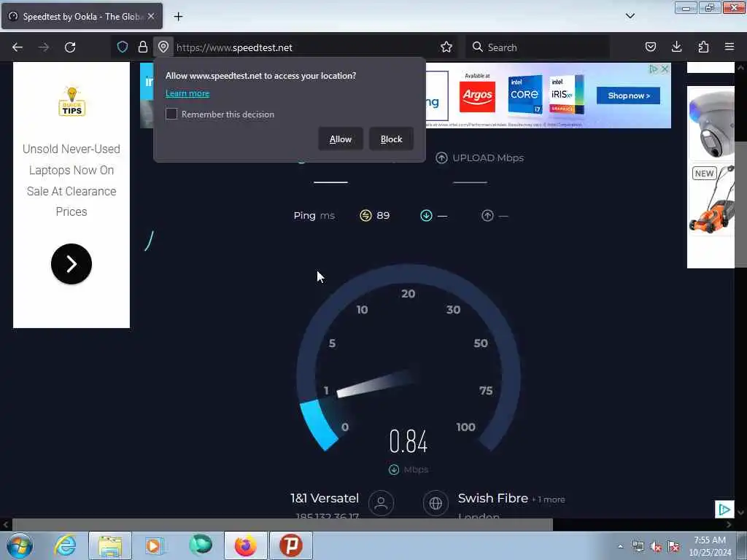
Task: Click the Swish Fibre server name
Action: 493,498
